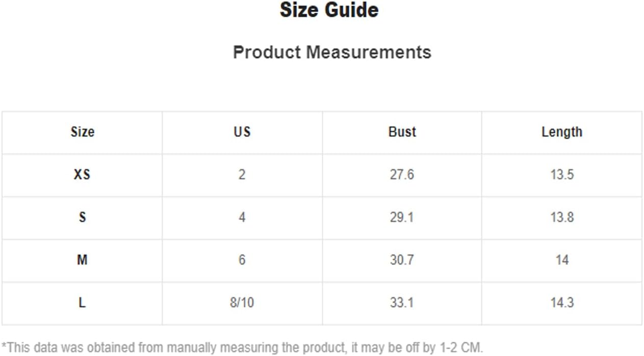Click the 27.6 bust value

click(x=402, y=175)
